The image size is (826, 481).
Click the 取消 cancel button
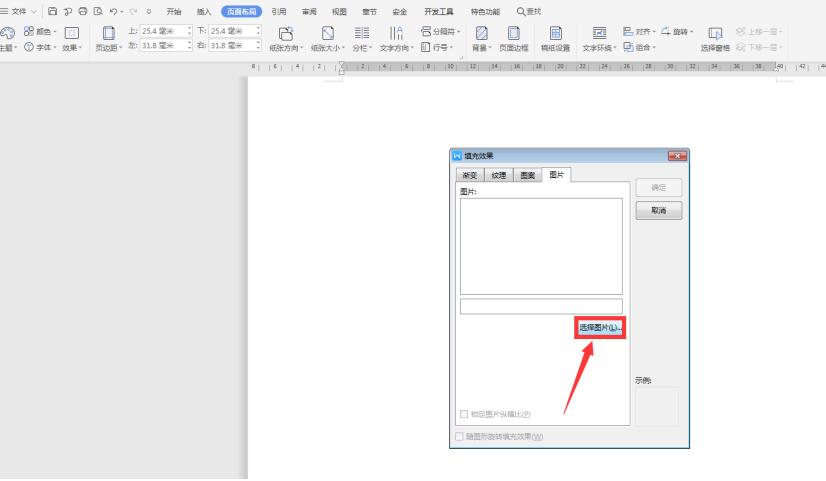[x=658, y=210]
